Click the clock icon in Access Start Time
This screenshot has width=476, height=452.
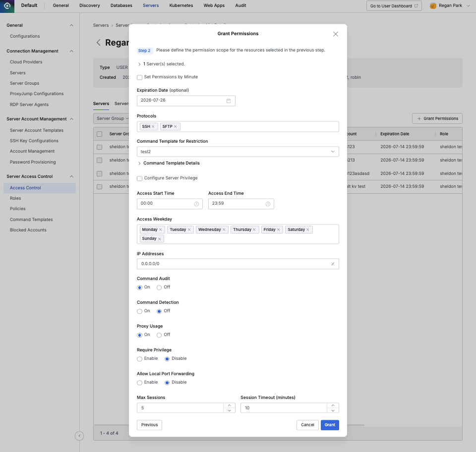197,204
